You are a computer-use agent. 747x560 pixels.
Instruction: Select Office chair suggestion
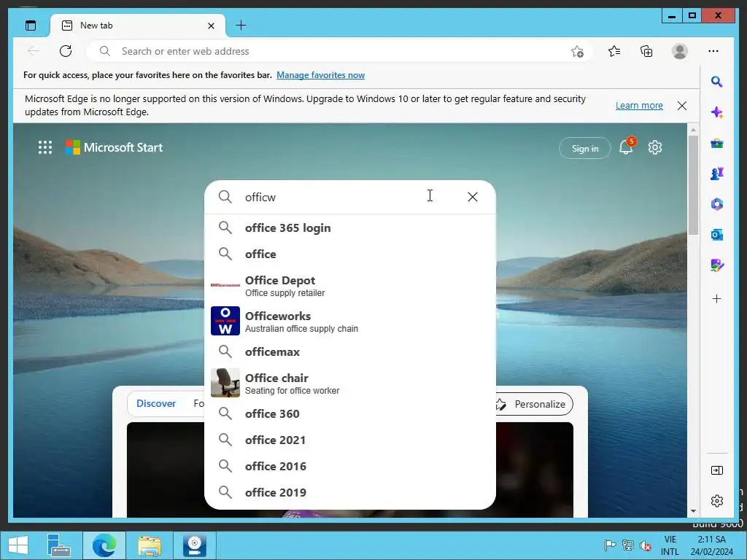click(x=350, y=384)
